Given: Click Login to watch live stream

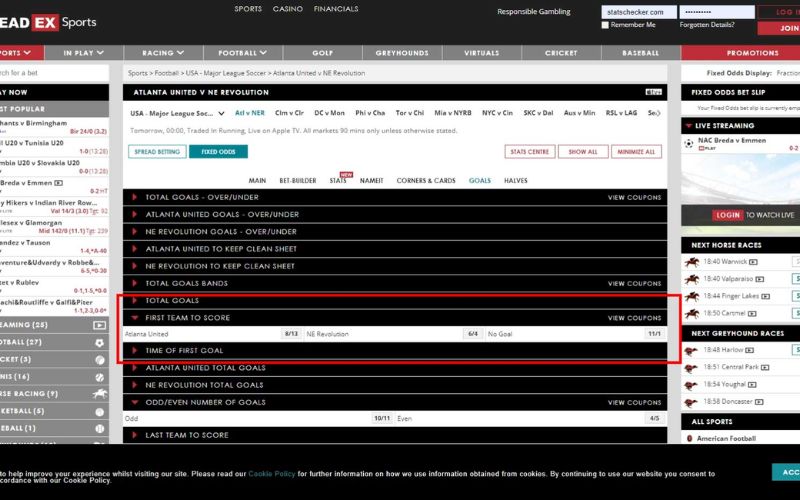Looking at the screenshot, I should pos(728,215).
